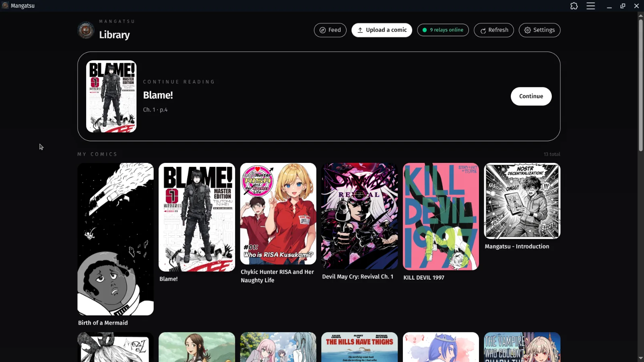Click Upload a comic button

(x=382, y=30)
